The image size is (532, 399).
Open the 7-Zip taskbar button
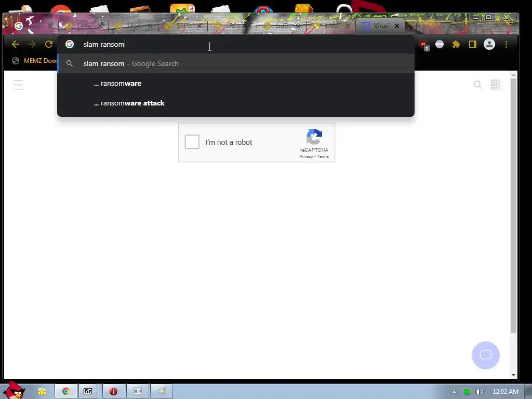(x=88, y=391)
